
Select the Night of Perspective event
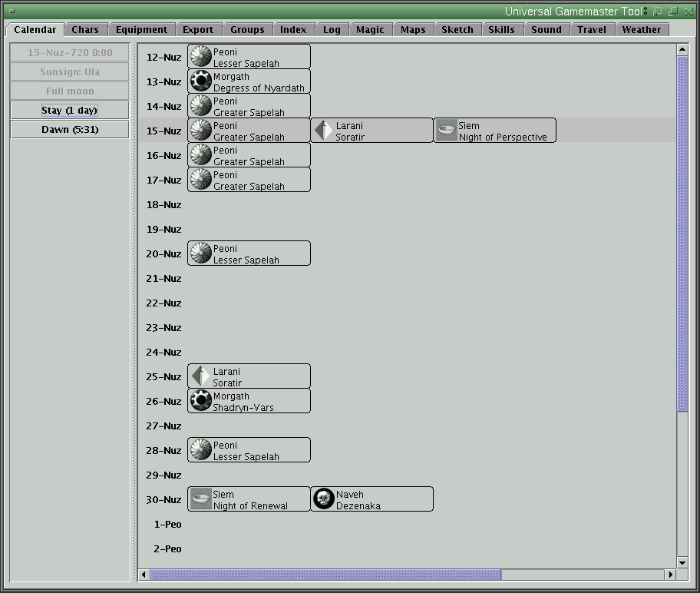pyautogui.click(x=494, y=130)
